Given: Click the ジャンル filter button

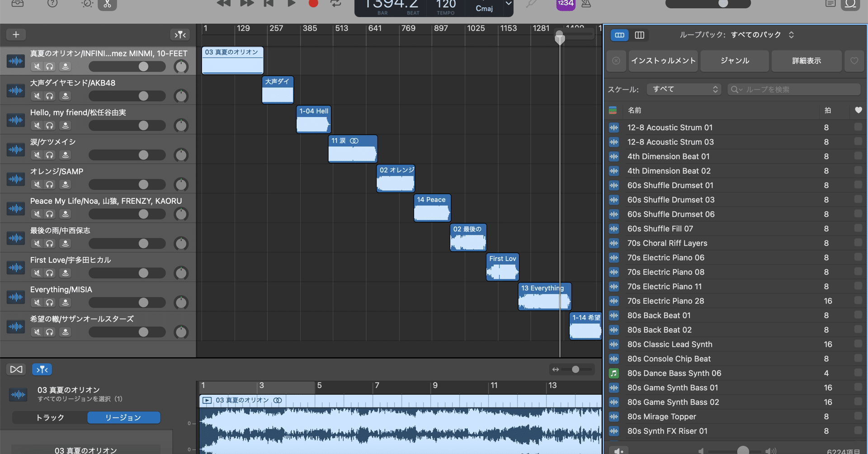Looking at the screenshot, I should tap(735, 61).
